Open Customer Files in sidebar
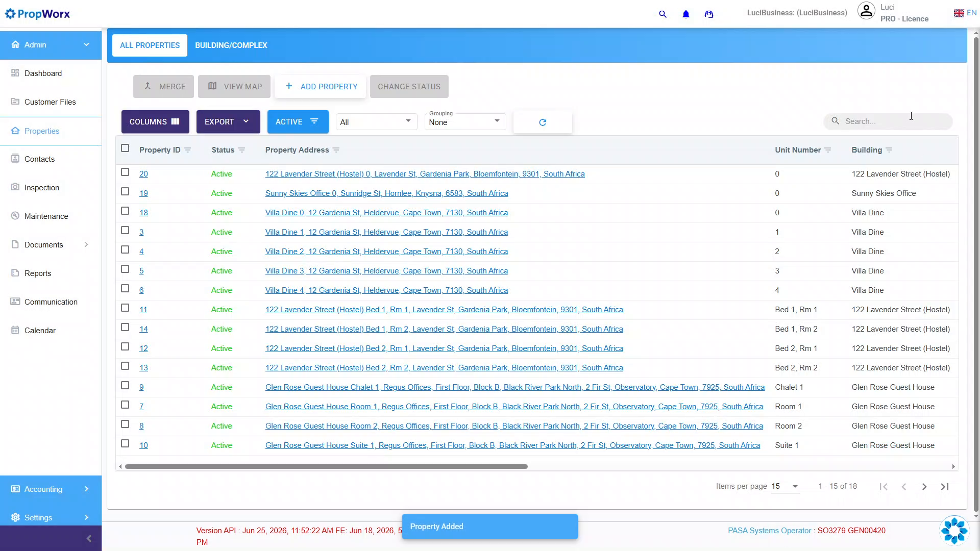The width and height of the screenshot is (980, 551). pyautogui.click(x=51, y=102)
